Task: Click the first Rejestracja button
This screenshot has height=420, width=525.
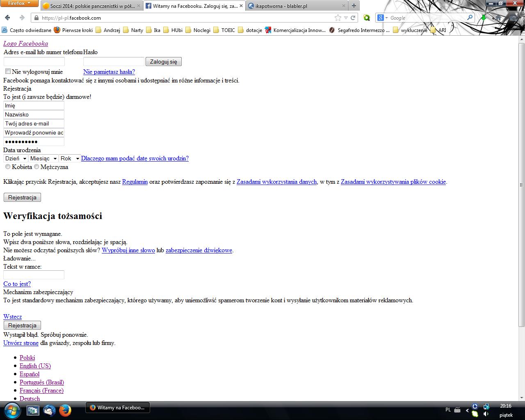Action: click(x=22, y=197)
